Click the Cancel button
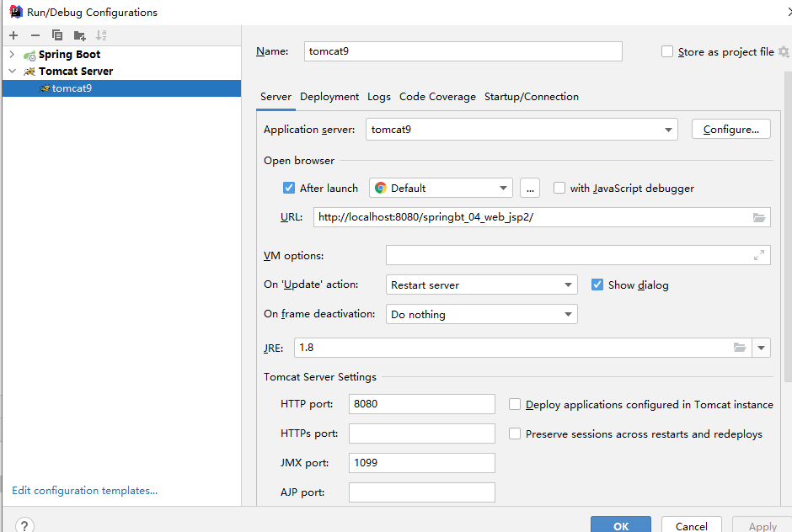The width and height of the screenshot is (792, 532). pos(691,525)
